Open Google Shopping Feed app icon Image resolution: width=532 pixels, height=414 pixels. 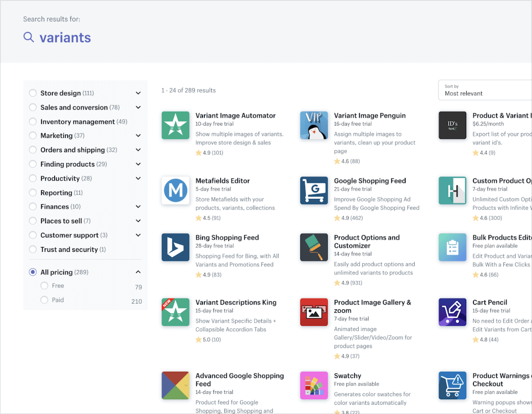point(314,190)
